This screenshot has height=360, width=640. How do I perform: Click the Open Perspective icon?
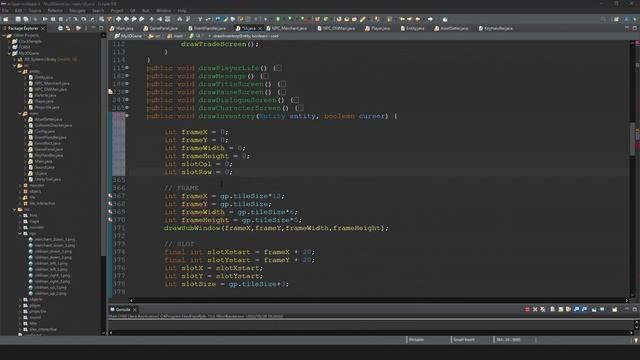[616, 19]
